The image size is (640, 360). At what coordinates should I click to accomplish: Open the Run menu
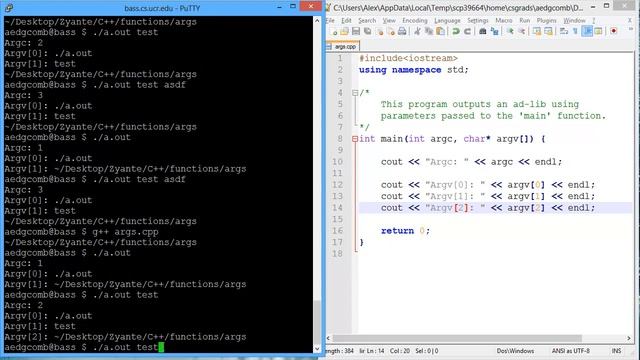pyautogui.click(x=524, y=20)
